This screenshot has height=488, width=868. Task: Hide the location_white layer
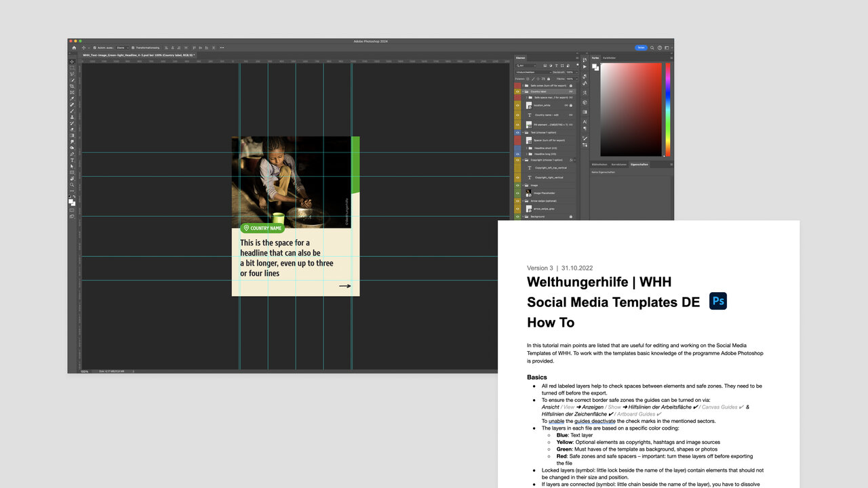tap(517, 105)
